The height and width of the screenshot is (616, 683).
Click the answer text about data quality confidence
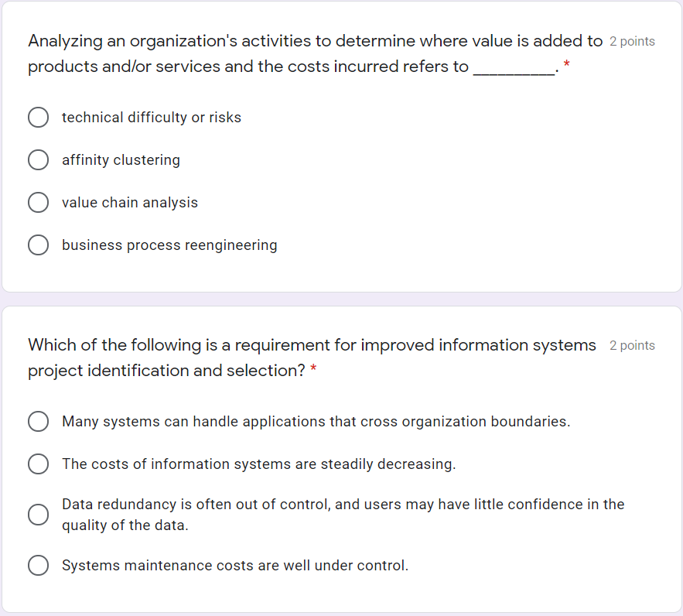[343, 514]
